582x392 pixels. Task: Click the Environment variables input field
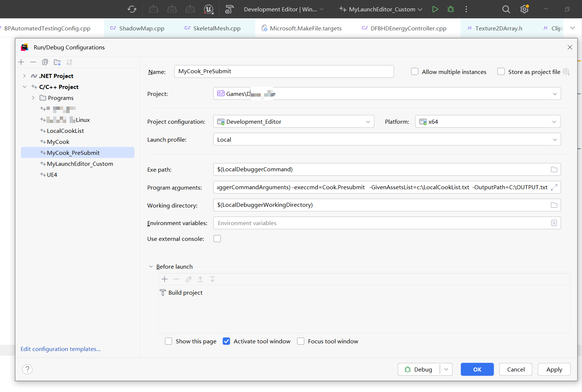tap(387, 223)
